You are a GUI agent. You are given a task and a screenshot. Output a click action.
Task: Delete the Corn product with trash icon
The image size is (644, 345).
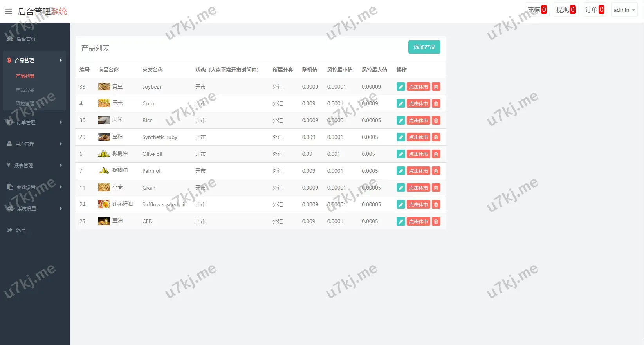tap(436, 104)
